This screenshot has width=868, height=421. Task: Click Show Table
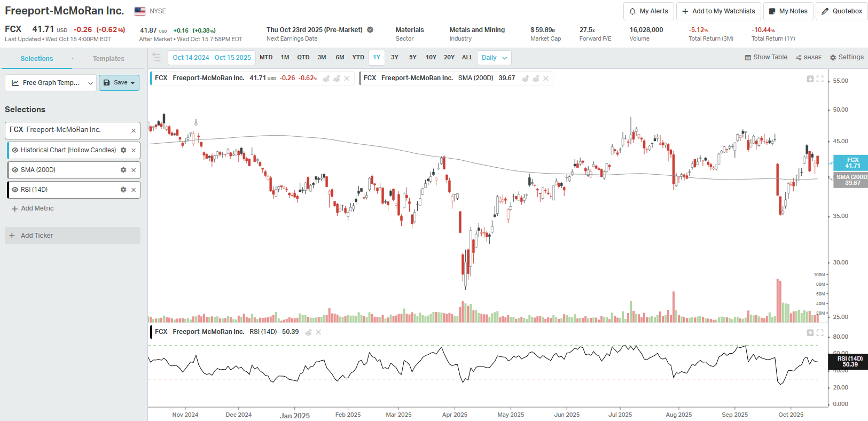pyautogui.click(x=766, y=57)
